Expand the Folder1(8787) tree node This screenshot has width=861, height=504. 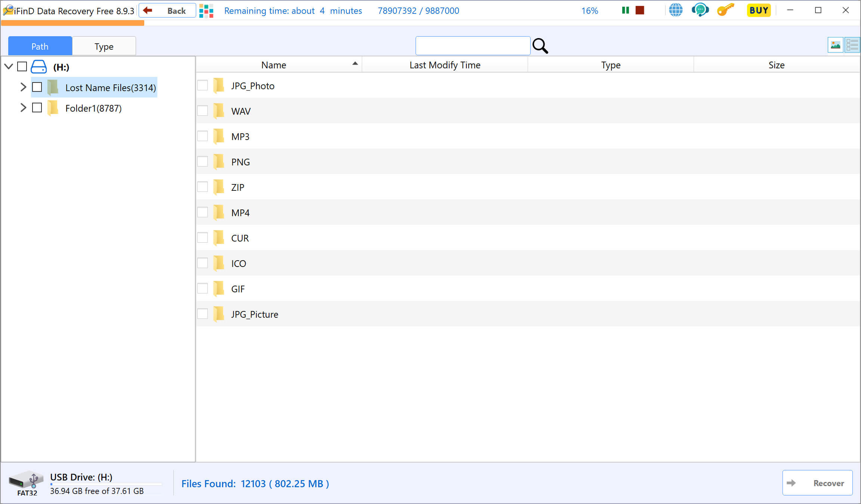[23, 108]
